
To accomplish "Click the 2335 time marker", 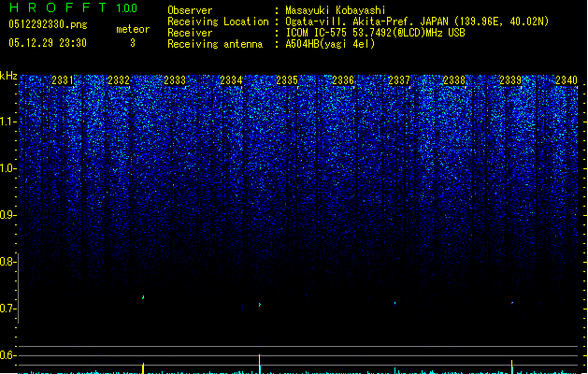I will (x=287, y=80).
